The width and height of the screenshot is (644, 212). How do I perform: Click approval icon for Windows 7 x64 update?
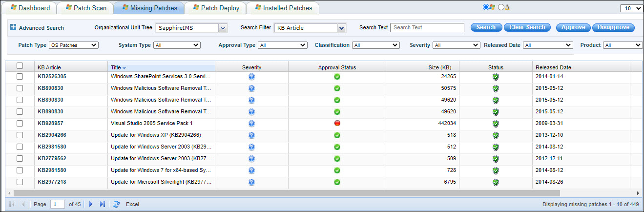pos(337,170)
